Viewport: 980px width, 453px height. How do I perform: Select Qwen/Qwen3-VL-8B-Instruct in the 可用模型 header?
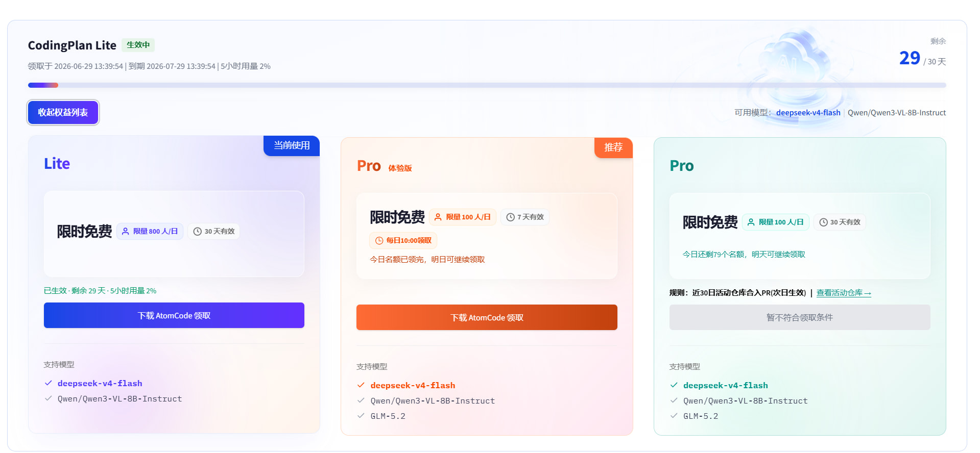897,113
